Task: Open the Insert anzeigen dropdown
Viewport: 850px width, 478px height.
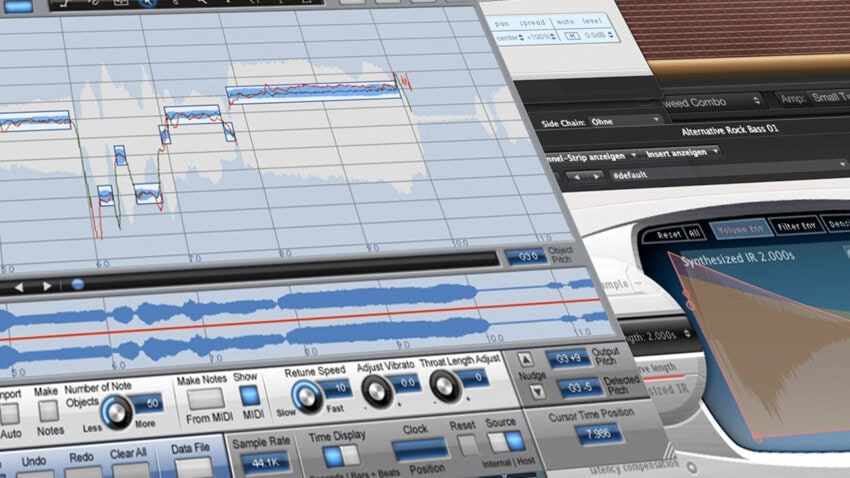Action: click(x=683, y=151)
